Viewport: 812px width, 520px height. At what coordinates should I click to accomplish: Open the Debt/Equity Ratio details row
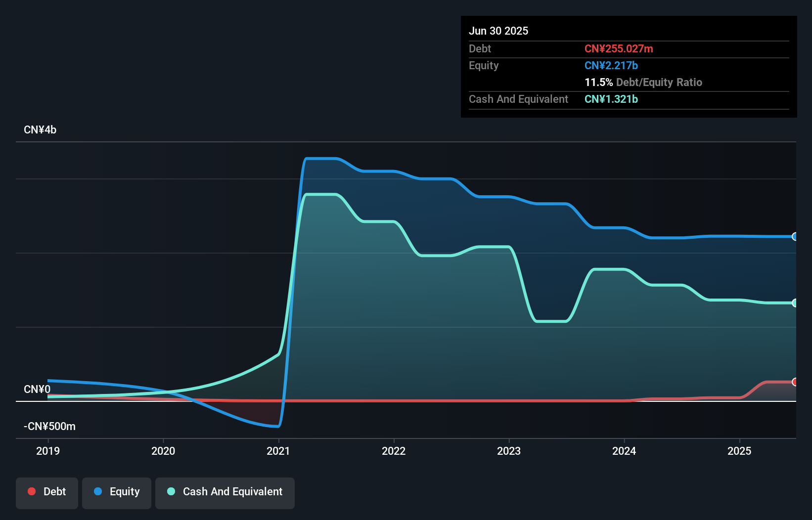(x=644, y=82)
